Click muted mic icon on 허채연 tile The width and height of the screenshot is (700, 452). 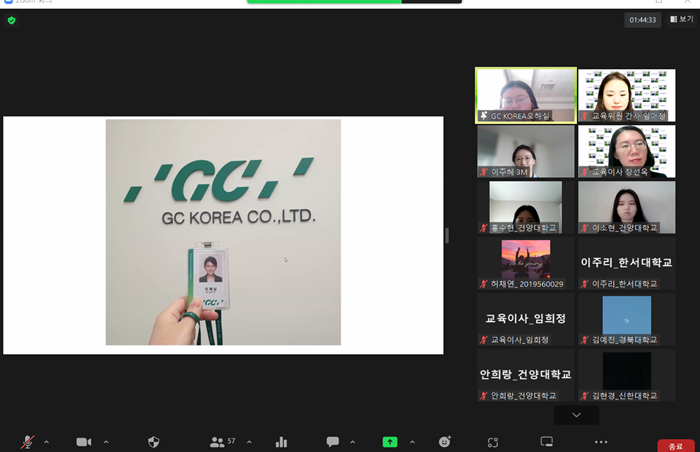point(484,284)
